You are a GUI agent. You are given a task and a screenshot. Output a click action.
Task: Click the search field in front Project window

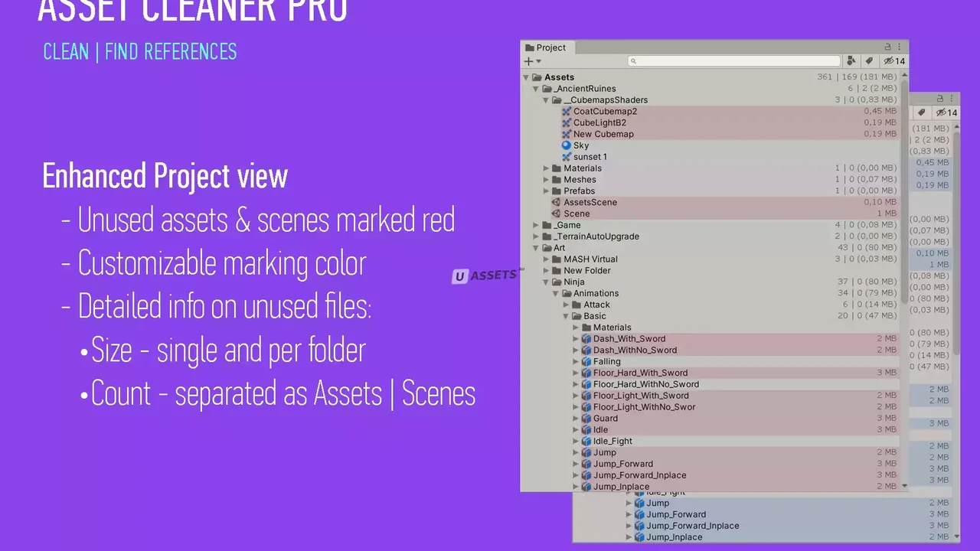coord(734,61)
